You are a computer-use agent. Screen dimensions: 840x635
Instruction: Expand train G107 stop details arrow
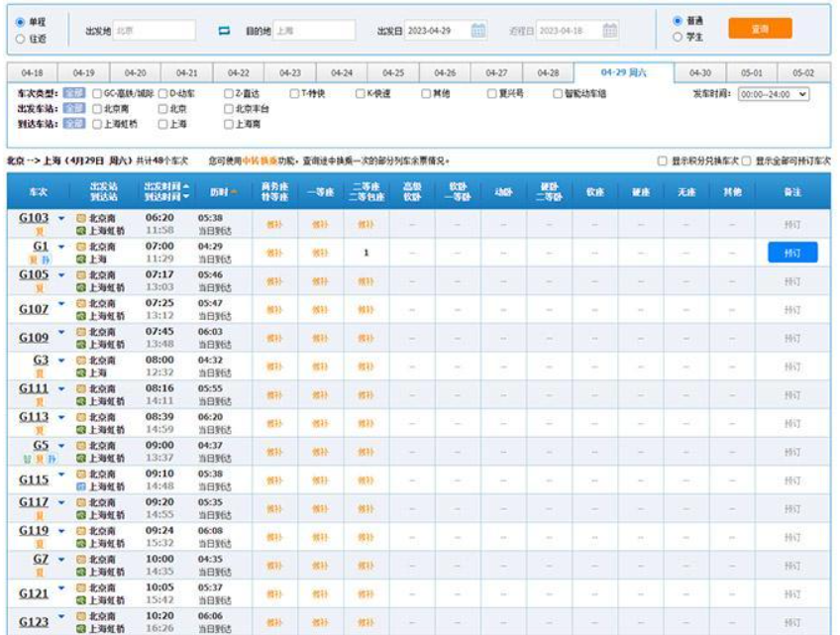[59, 303]
